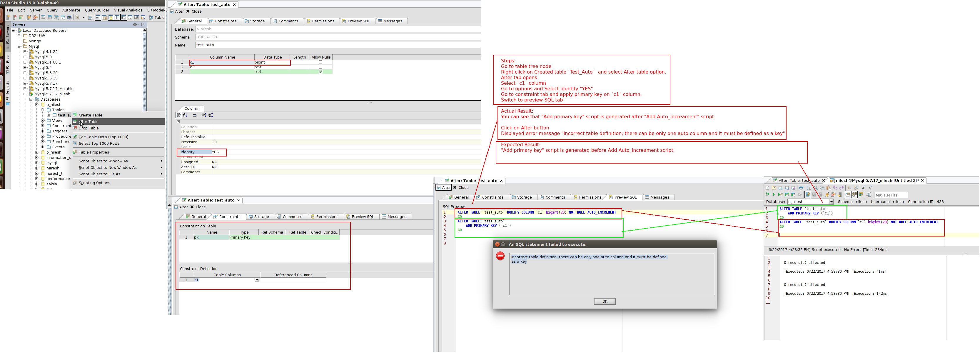Image resolution: width=980 pixels, height=353 pixels.
Task: Click Close in the Preview SQL window
Action: (x=461, y=187)
